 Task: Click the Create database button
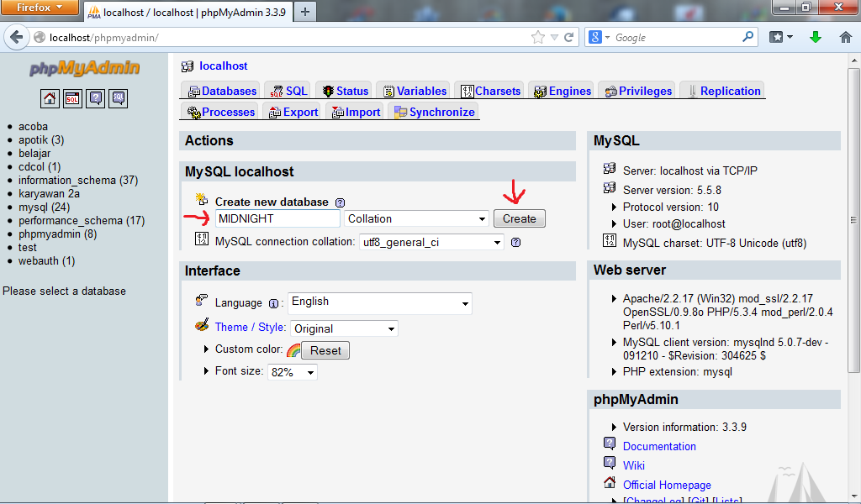point(520,218)
